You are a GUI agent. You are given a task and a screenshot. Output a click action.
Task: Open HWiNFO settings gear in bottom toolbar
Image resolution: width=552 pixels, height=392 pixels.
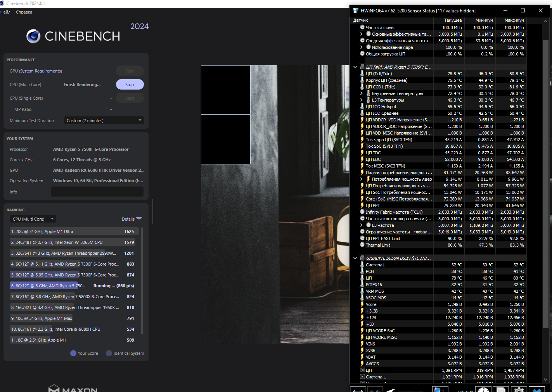519,389
